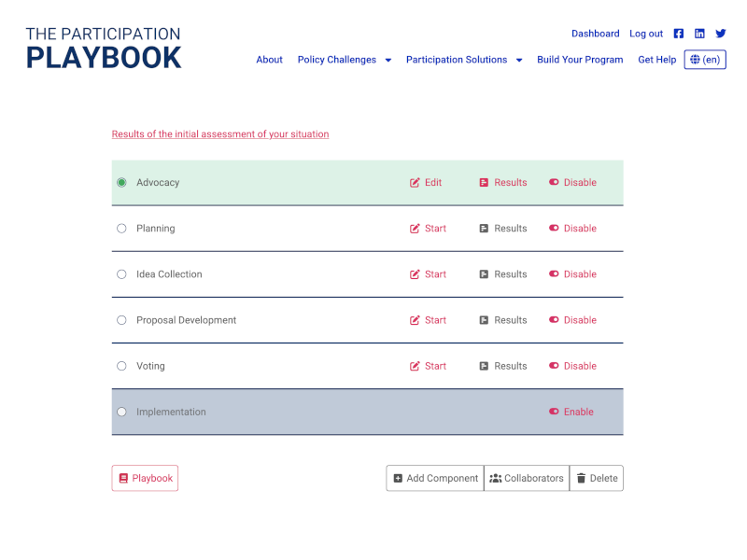Open the initial assessment results link
This screenshot has height=560, width=747.
(x=220, y=133)
